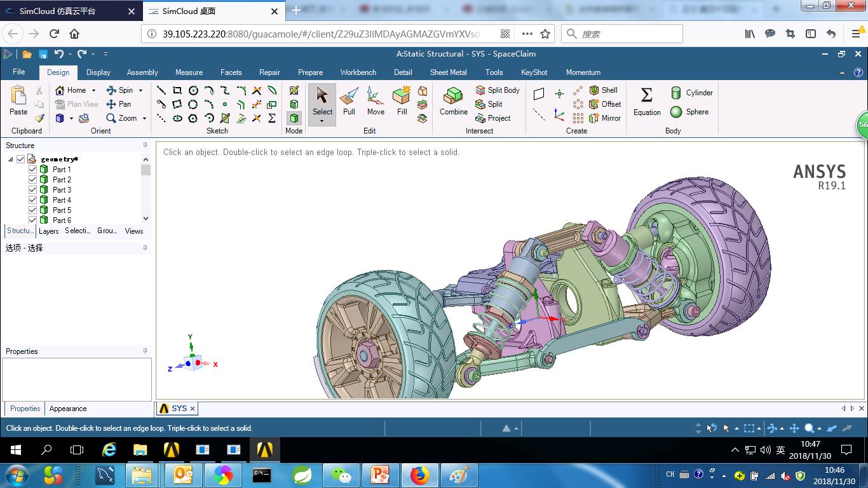
Task: Choose the Fill tool
Action: pos(402,102)
